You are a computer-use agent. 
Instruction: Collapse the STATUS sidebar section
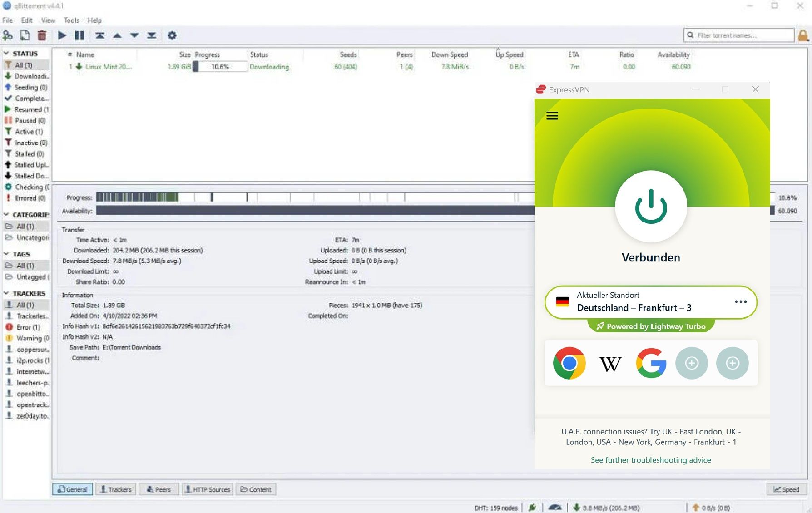6,54
